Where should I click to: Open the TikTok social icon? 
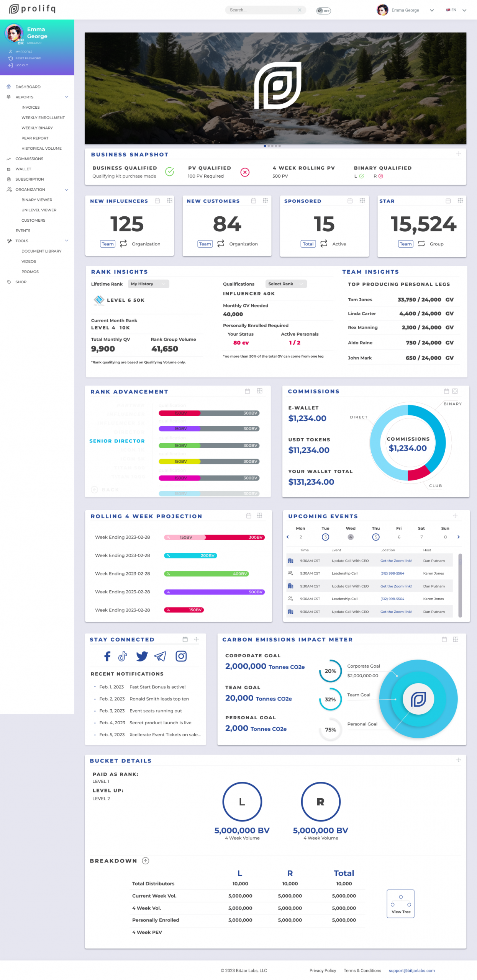click(x=123, y=656)
